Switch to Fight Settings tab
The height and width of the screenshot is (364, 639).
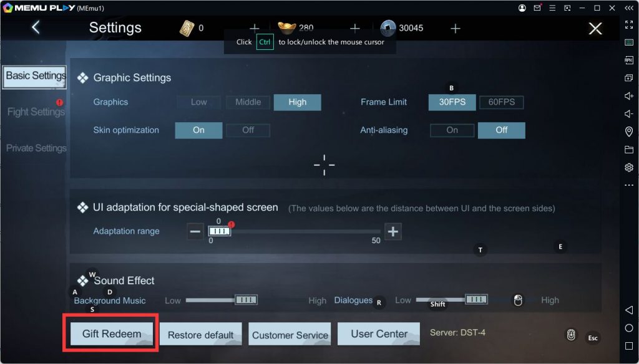coord(36,112)
